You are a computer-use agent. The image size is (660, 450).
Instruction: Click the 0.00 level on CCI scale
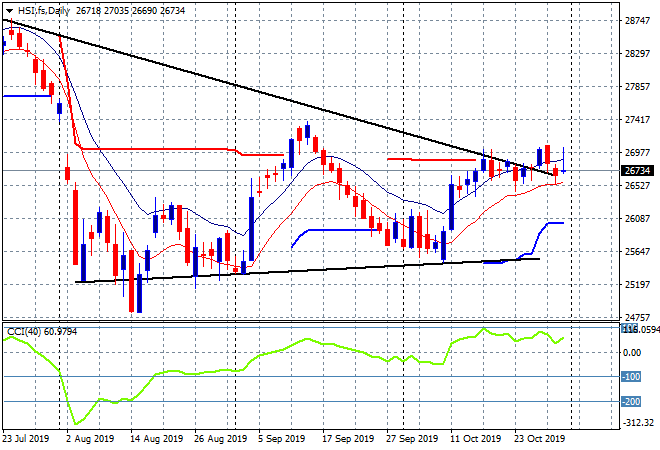point(632,352)
